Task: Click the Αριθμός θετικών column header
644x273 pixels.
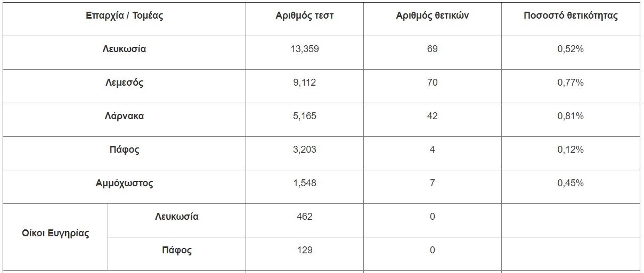Action: tap(432, 16)
